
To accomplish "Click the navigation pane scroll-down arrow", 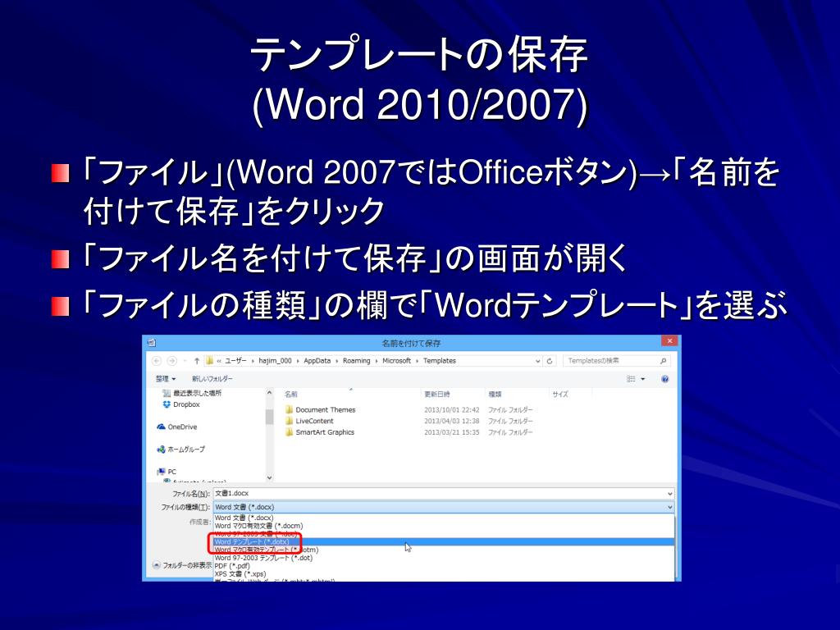I will point(269,478).
